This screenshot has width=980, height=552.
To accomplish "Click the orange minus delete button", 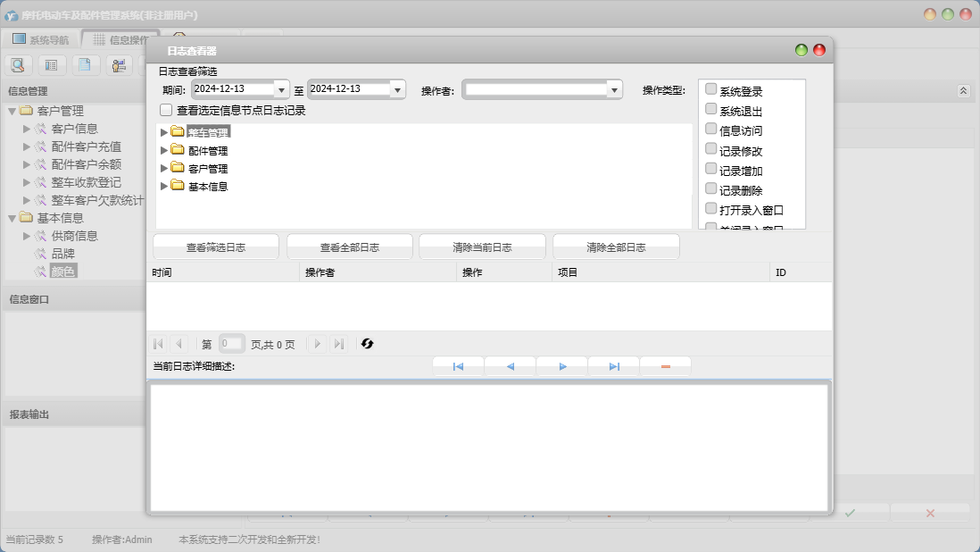I will [666, 366].
